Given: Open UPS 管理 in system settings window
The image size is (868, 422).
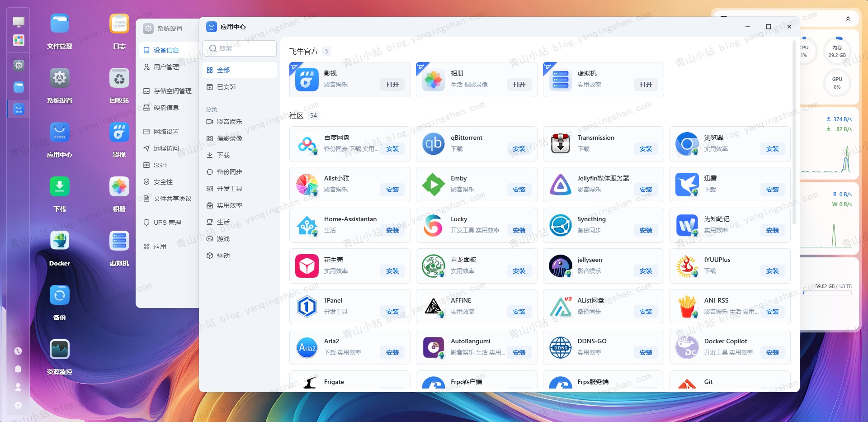Looking at the screenshot, I should coord(169,223).
